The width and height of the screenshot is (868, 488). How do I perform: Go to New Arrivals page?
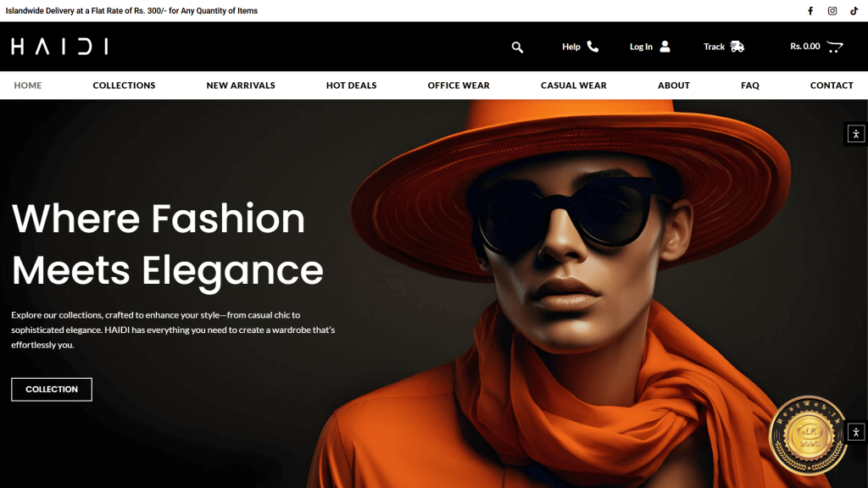coord(241,86)
